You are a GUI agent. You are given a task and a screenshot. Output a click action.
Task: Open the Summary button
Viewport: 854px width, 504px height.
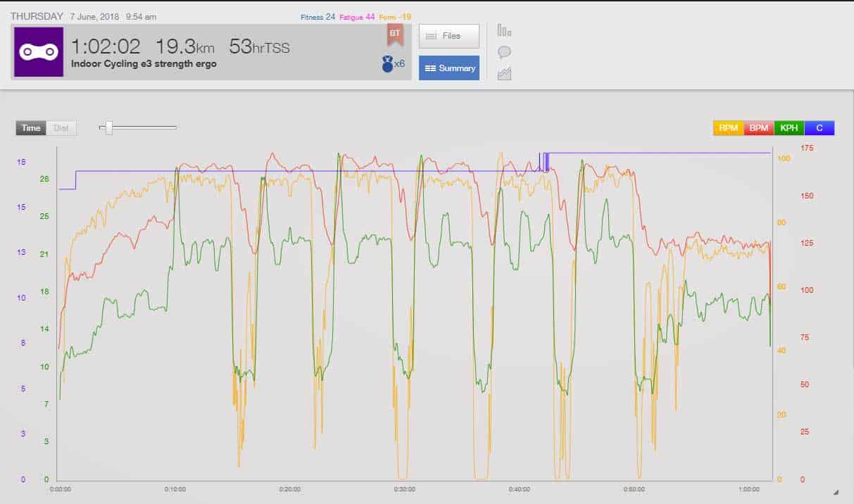coord(449,68)
